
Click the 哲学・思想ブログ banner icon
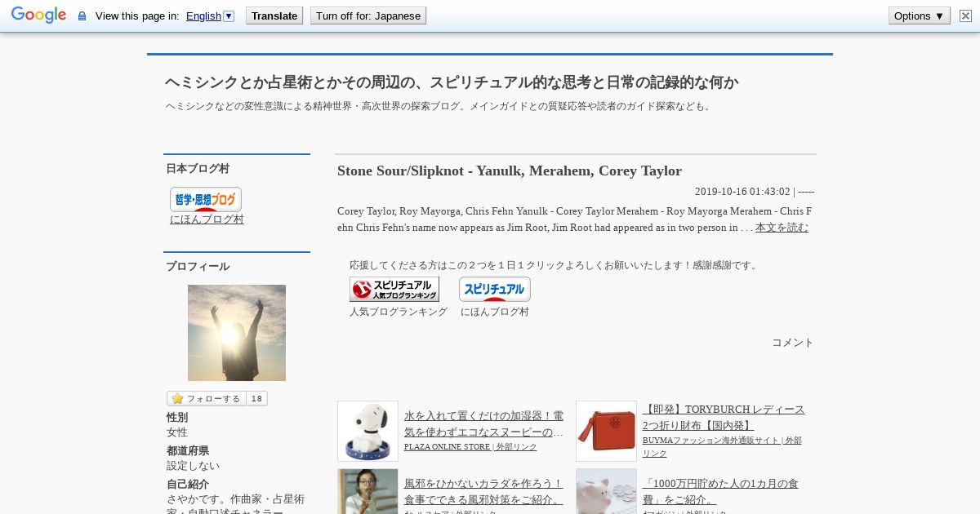(x=206, y=199)
